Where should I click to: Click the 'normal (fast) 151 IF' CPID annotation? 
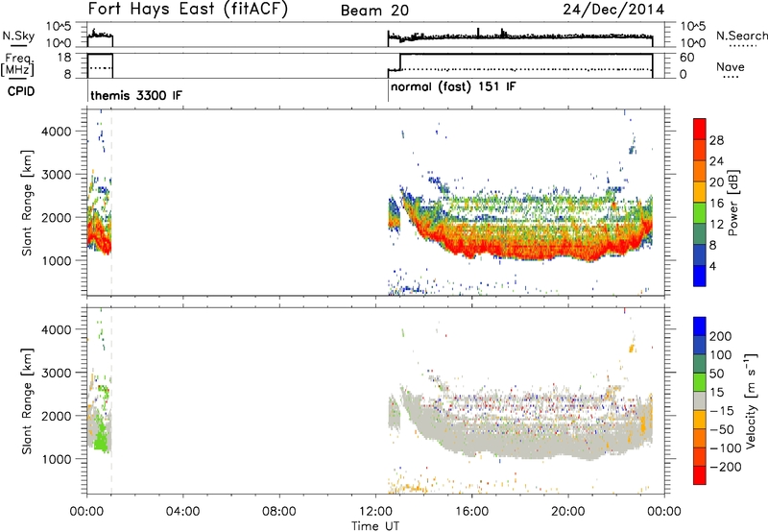tap(453, 86)
